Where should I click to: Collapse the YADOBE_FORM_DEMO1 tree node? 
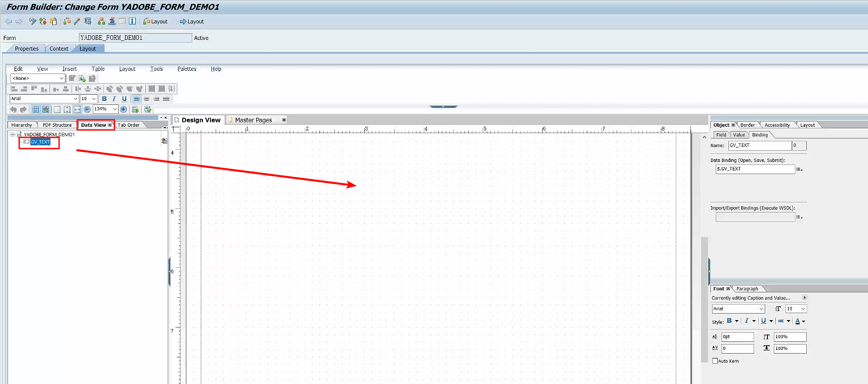coord(12,135)
